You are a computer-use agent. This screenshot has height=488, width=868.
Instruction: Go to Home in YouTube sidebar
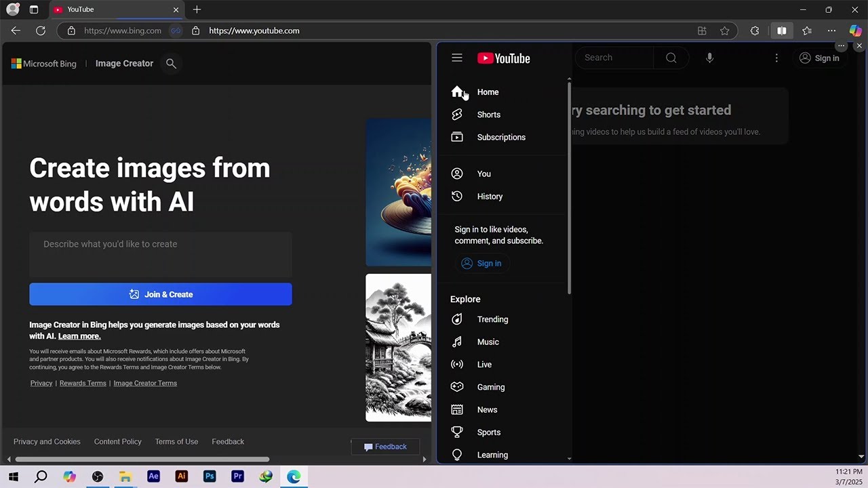click(x=502, y=92)
